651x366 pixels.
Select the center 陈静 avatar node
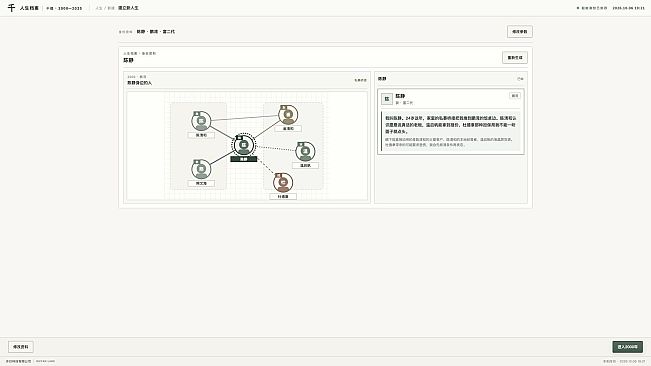click(243, 145)
